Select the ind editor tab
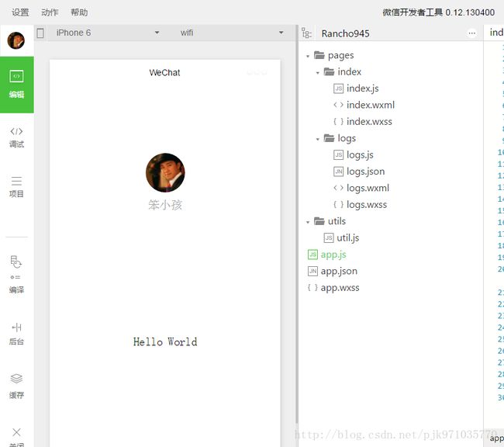 point(495,32)
